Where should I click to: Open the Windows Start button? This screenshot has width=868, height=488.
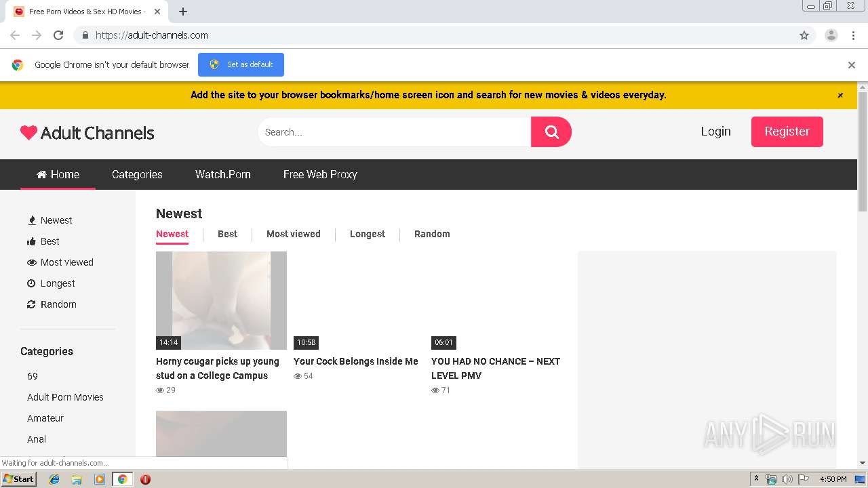pos(19,479)
